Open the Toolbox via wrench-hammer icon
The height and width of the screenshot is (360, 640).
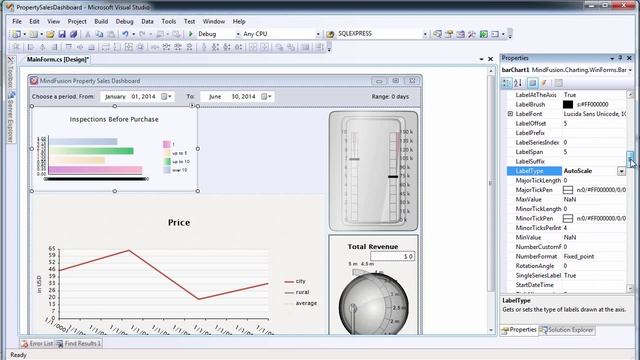point(472,34)
